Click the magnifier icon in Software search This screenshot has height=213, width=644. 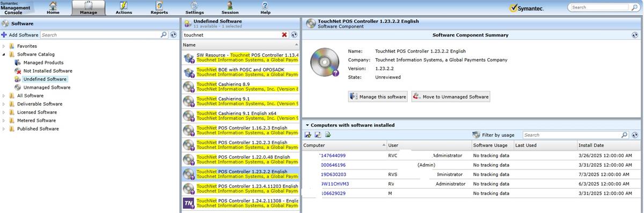pos(164,34)
